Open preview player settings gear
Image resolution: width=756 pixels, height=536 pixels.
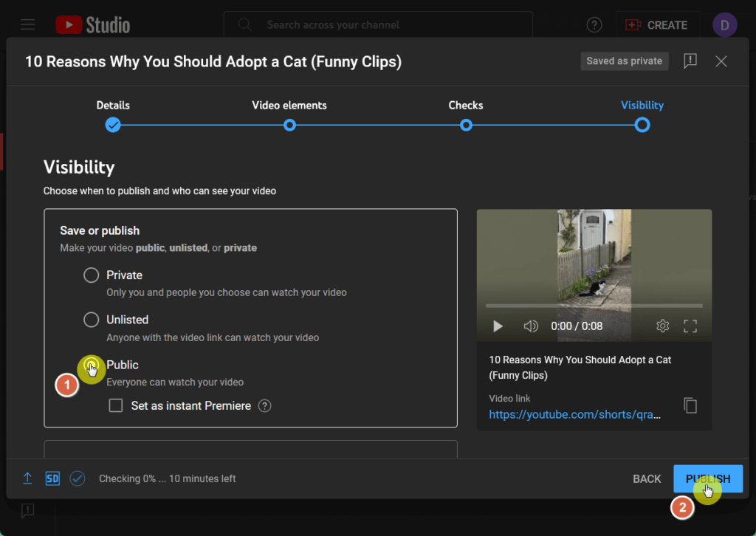[x=662, y=326]
